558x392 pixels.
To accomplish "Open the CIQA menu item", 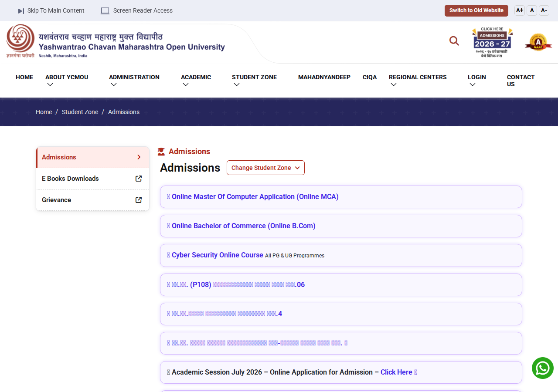I will click(370, 77).
